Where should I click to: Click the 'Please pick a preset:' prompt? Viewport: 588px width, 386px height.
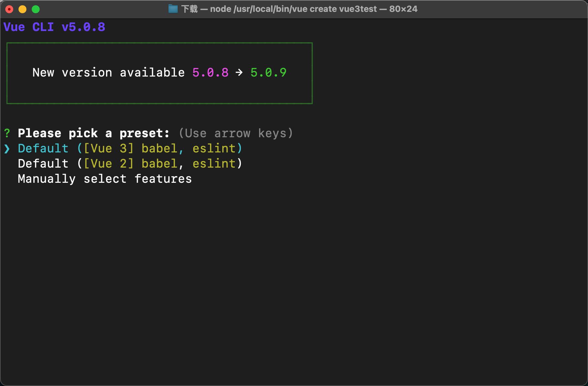pyautogui.click(x=93, y=133)
